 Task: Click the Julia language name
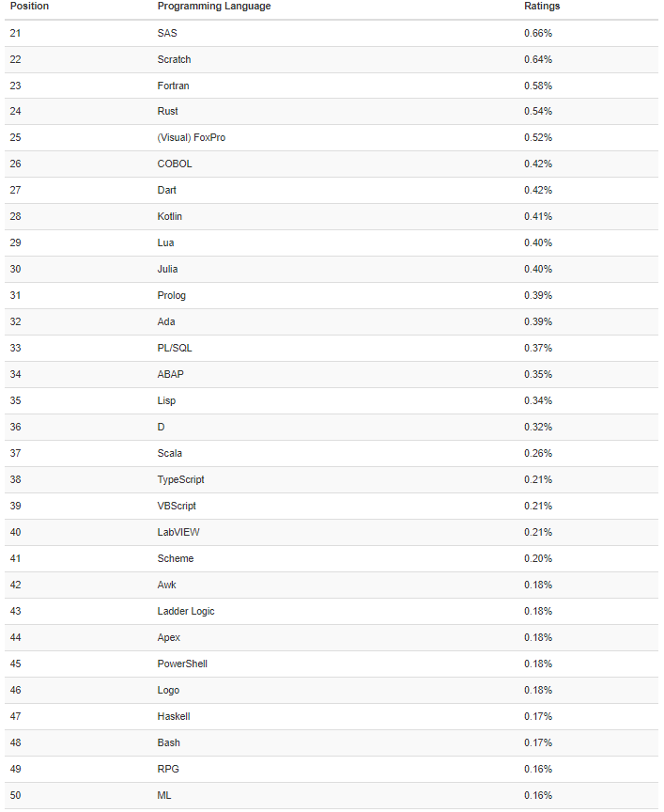pos(167,270)
